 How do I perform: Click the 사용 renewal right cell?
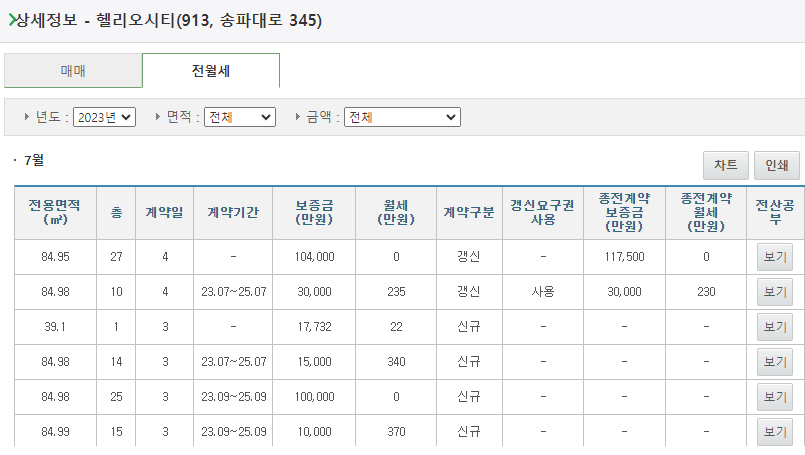pos(543,292)
